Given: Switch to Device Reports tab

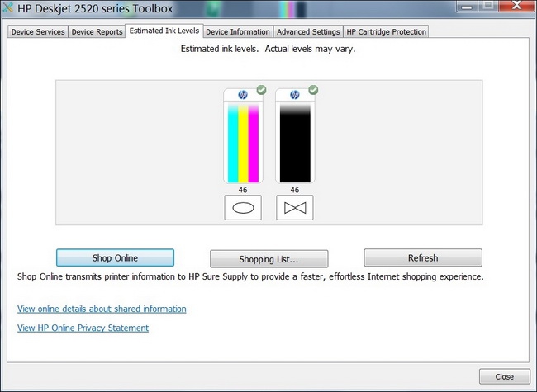Looking at the screenshot, I should click(x=97, y=32).
